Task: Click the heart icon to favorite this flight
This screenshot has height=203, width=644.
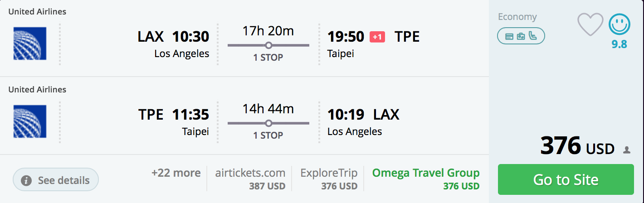Action: [590, 24]
